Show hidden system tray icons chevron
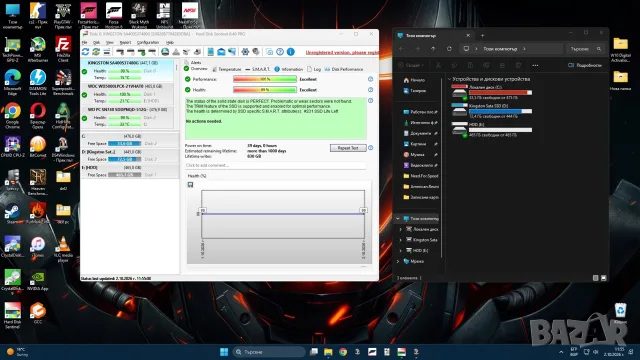Viewport: 640px width, 360px height. coord(561,352)
